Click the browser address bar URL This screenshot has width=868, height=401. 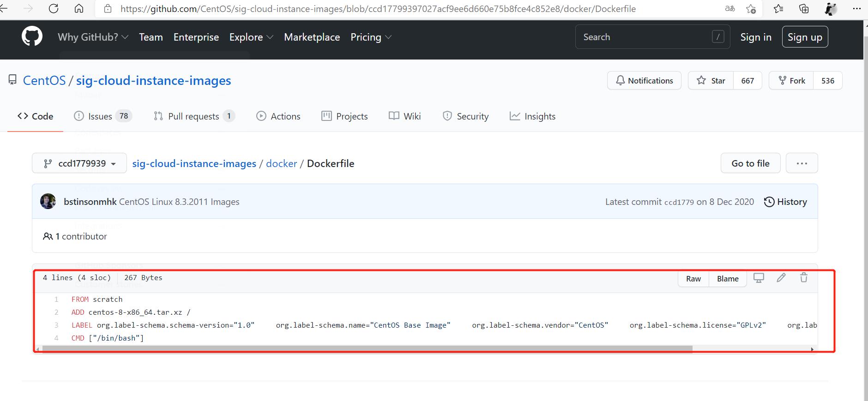[x=378, y=9]
